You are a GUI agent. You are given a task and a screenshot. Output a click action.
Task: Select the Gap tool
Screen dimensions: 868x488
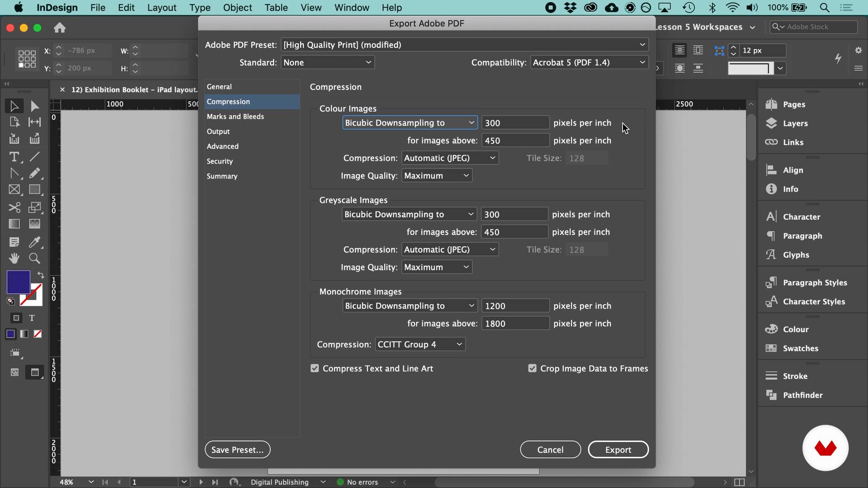point(35,122)
